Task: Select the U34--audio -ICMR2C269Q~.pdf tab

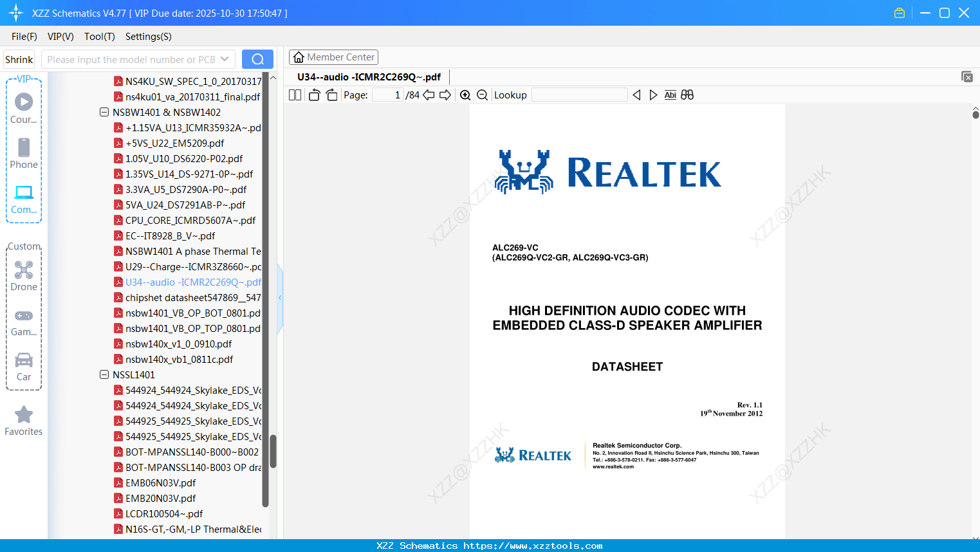Action: pos(369,77)
